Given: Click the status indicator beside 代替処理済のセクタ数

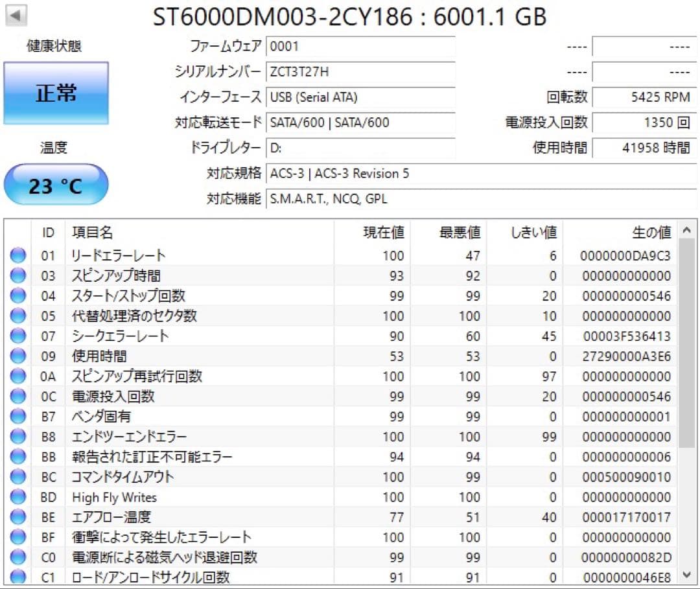Looking at the screenshot, I should pyautogui.click(x=17, y=316).
